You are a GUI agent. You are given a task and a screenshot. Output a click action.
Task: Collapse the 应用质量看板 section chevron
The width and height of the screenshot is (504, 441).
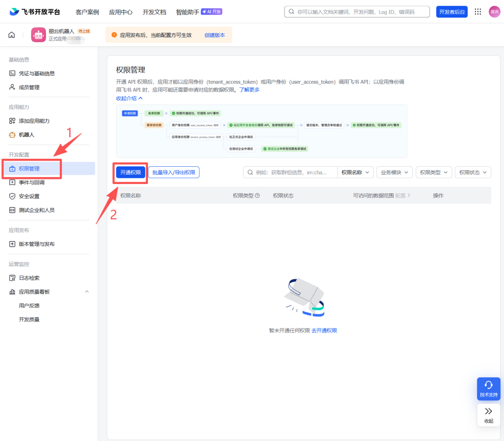pos(87,292)
